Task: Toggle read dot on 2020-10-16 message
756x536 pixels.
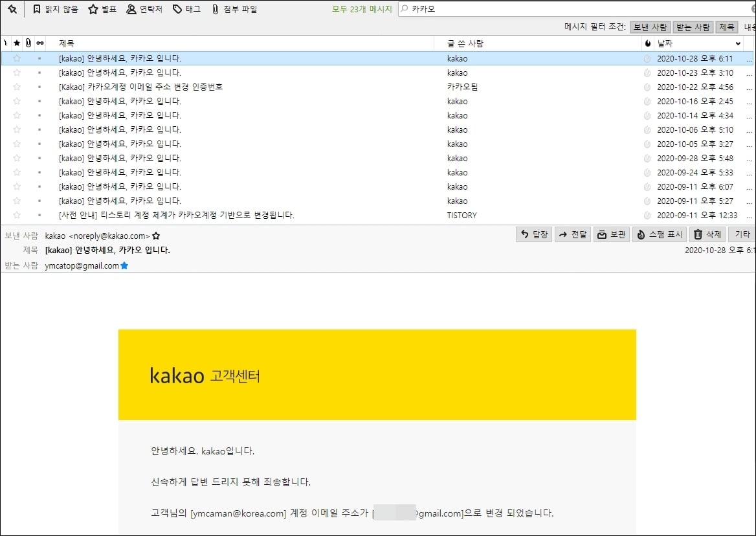Action: click(39, 101)
